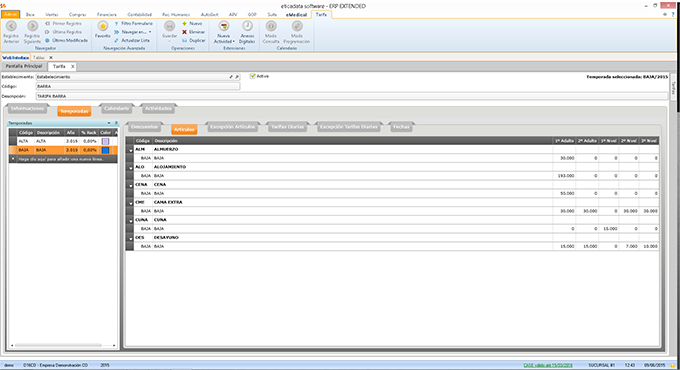
Task: Click the ALTA season color swatch
Action: point(105,141)
